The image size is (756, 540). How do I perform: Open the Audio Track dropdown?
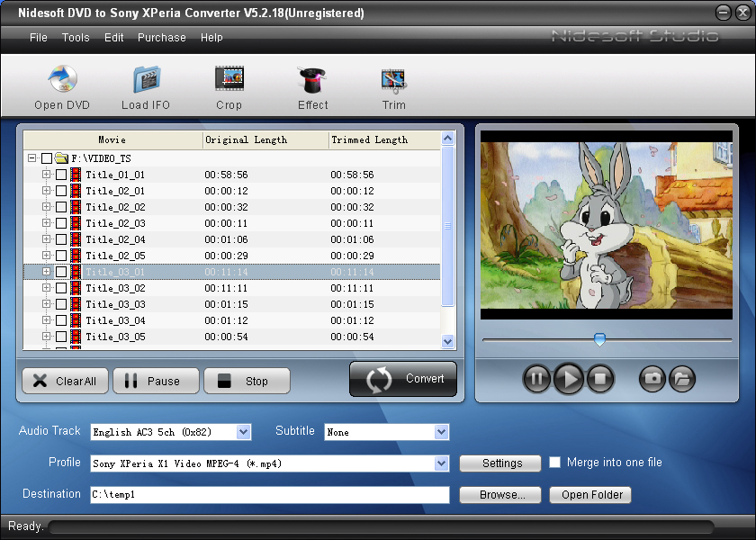(x=244, y=432)
